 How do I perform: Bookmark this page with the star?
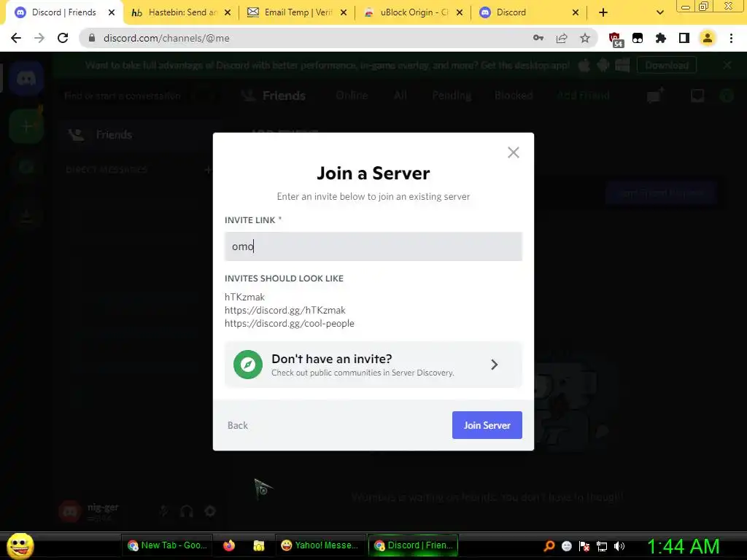click(585, 38)
